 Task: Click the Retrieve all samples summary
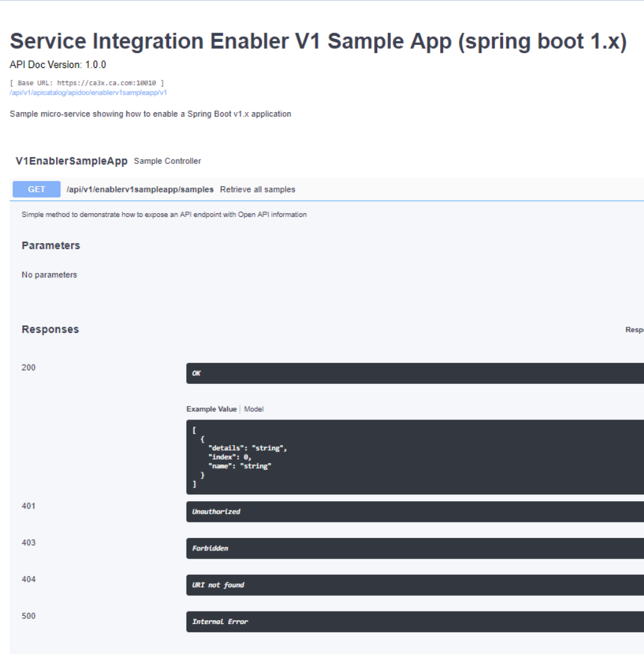click(257, 189)
